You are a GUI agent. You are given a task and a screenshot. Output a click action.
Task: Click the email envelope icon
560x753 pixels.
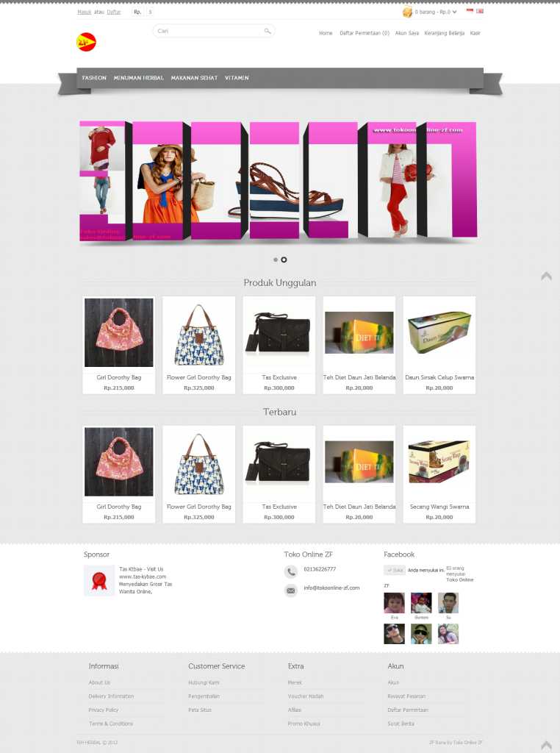[291, 590]
